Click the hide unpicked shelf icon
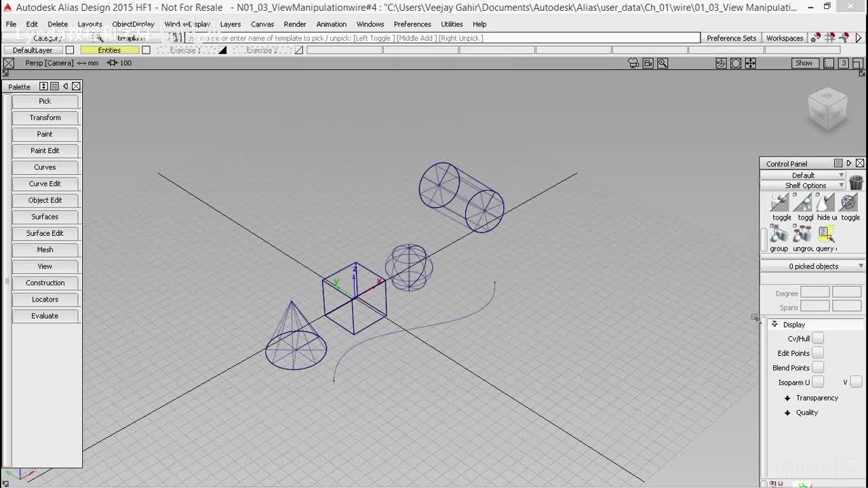868x488 pixels. click(x=825, y=203)
